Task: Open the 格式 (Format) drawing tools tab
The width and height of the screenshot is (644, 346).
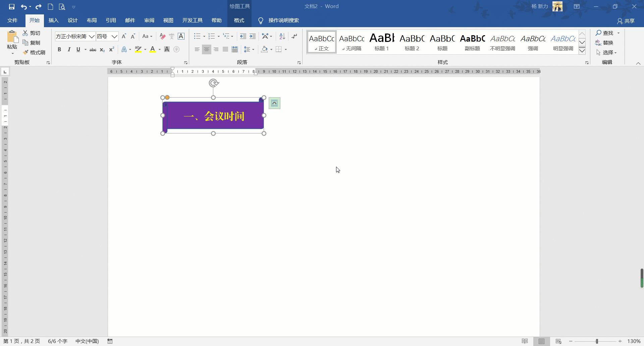Action: pos(239,20)
